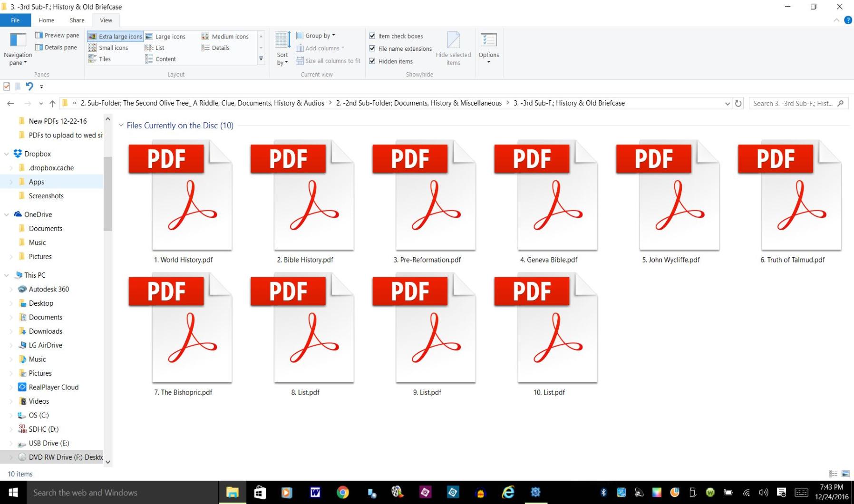
Task: Disable the Hidden items checkbox
Action: coord(372,61)
